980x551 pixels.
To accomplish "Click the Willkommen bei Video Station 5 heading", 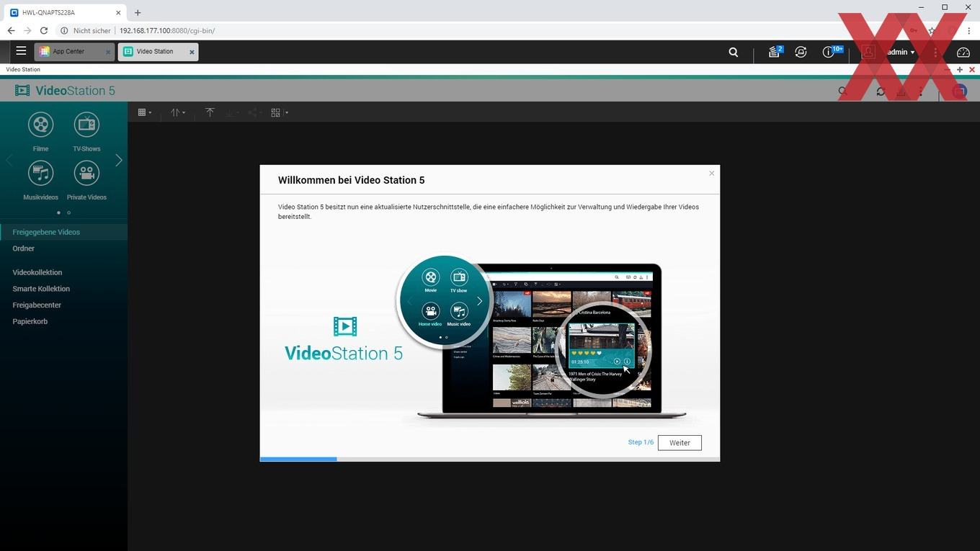I will 352,180.
